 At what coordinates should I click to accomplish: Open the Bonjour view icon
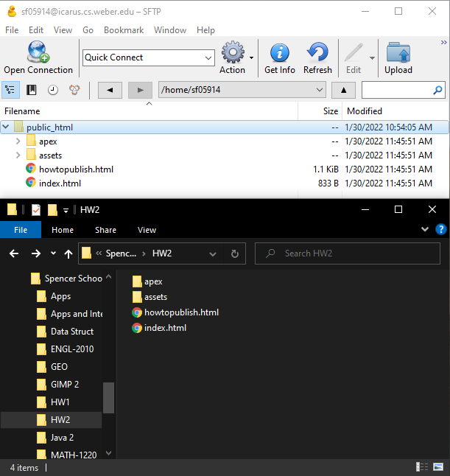[x=74, y=90]
